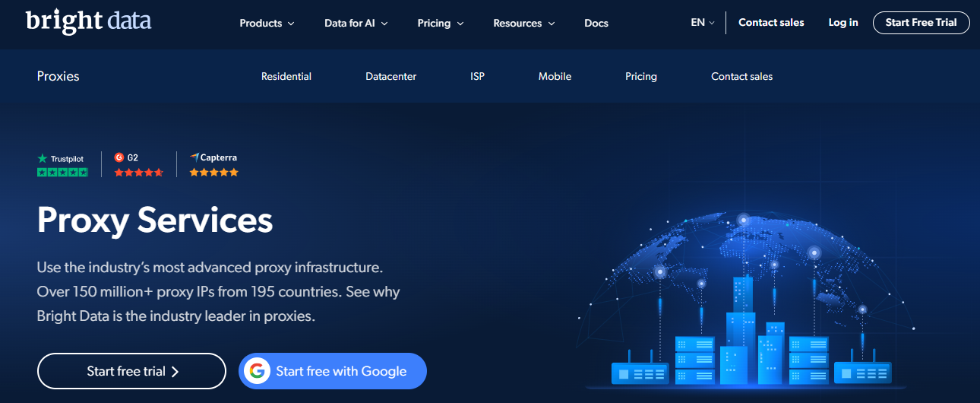The image size is (980, 403).
Task: Change language with the EN selector
Action: point(702,23)
